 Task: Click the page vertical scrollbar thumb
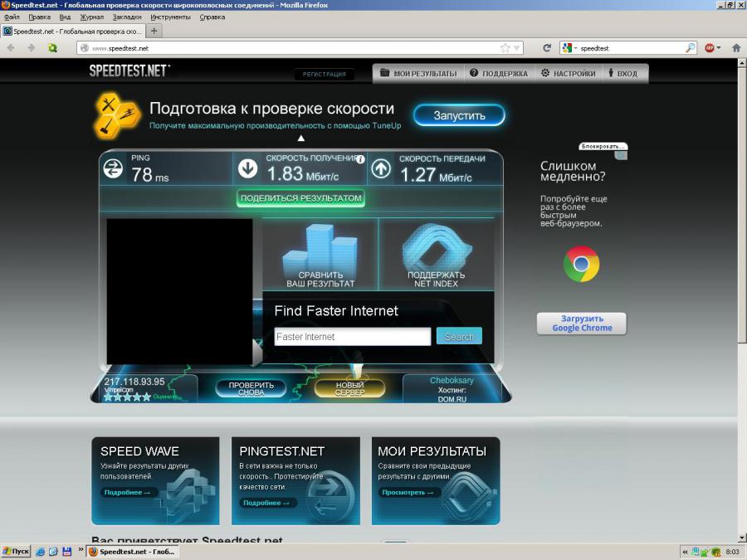point(742,205)
